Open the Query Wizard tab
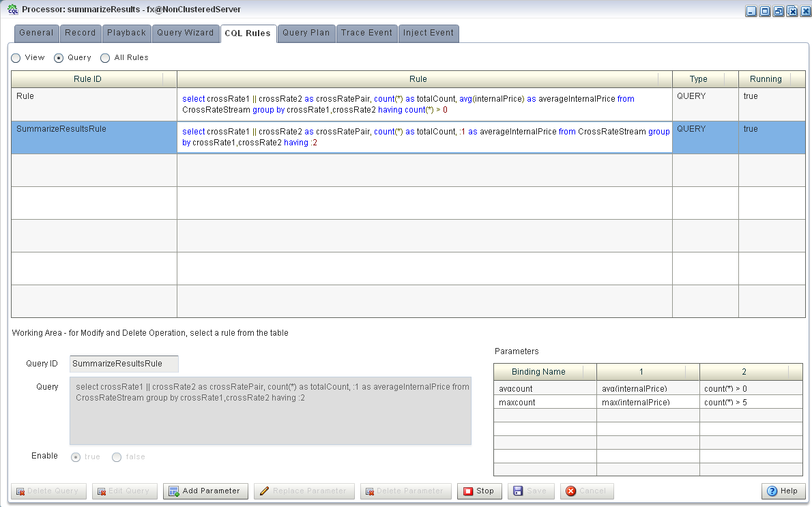 pos(186,33)
